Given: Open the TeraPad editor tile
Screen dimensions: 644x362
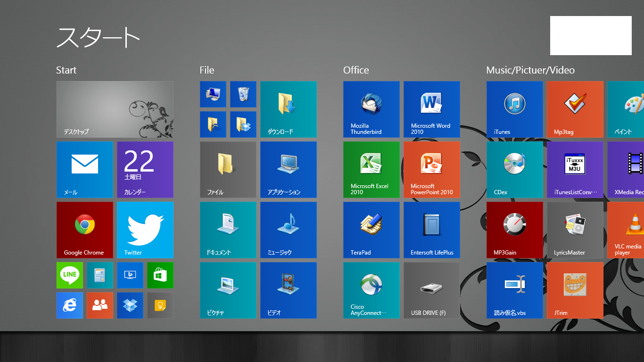Looking at the screenshot, I should (x=372, y=230).
